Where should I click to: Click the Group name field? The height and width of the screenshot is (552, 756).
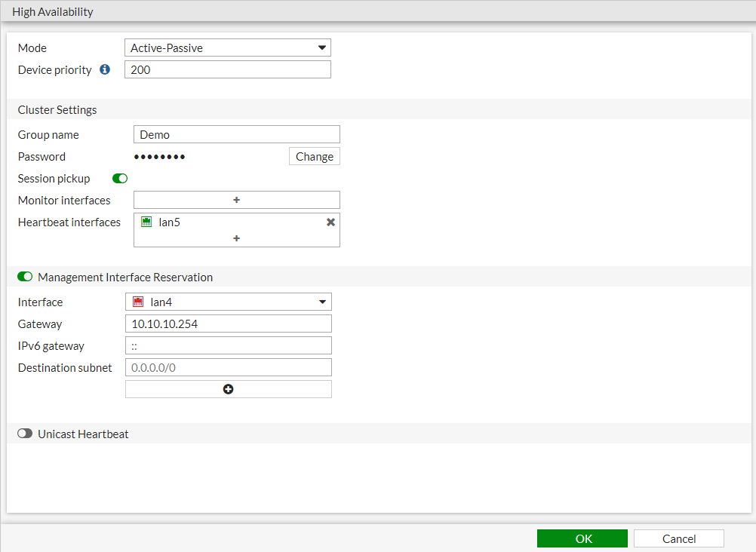click(236, 134)
